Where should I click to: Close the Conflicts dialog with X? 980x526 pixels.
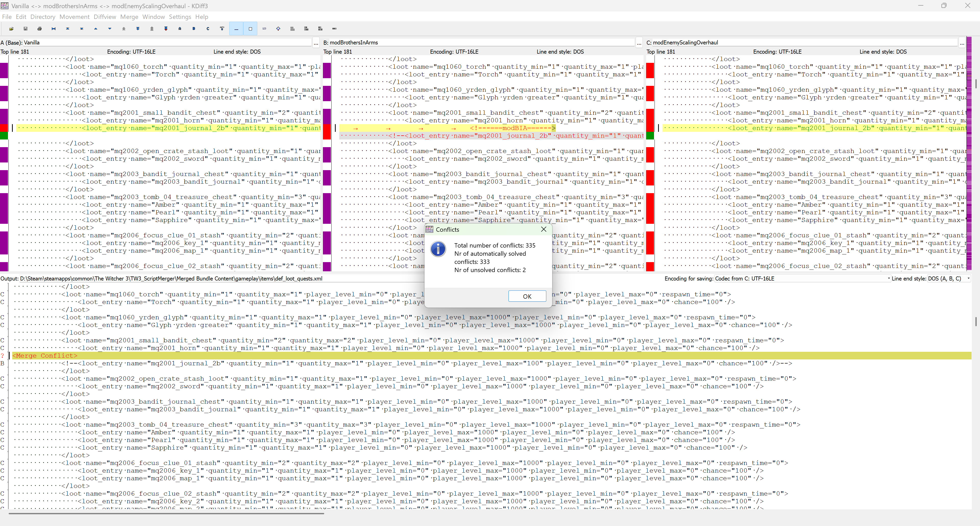[x=544, y=229]
